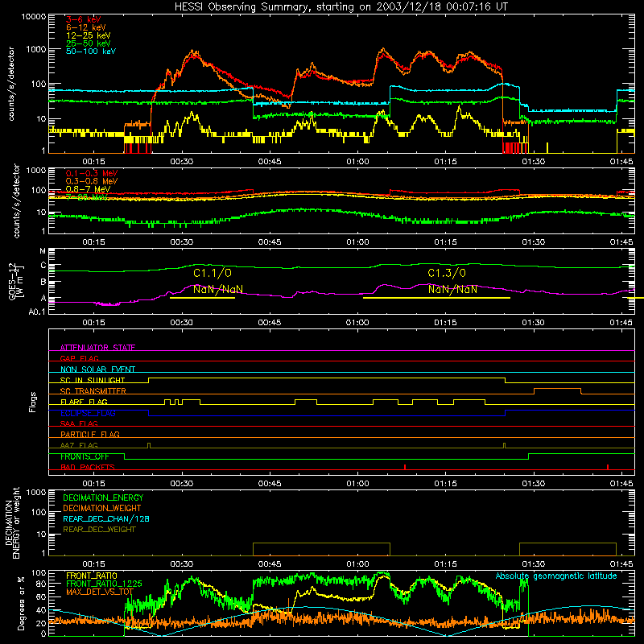Click NaN/NaN label under C1.1/0
This screenshot has width=644, height=644.
(218, 289)
